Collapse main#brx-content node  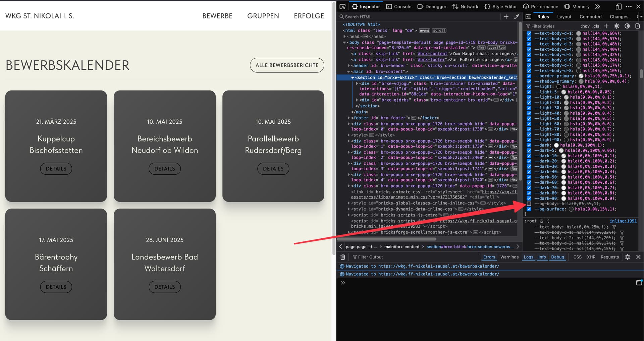coord(348,72)
